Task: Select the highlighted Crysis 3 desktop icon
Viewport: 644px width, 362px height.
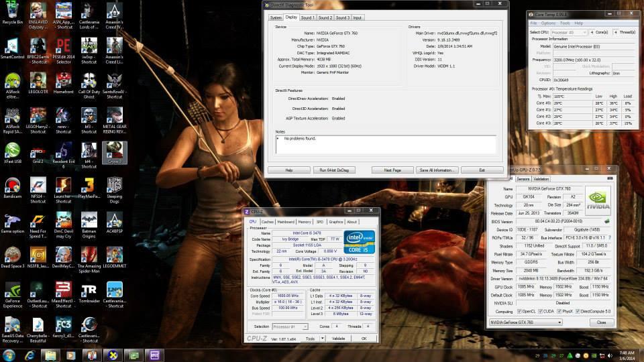Action: point(114,153)
